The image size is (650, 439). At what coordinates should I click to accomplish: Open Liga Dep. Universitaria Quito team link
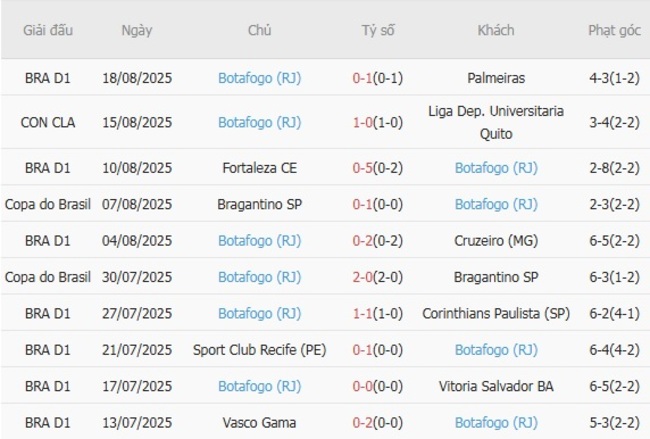[496, 122]
